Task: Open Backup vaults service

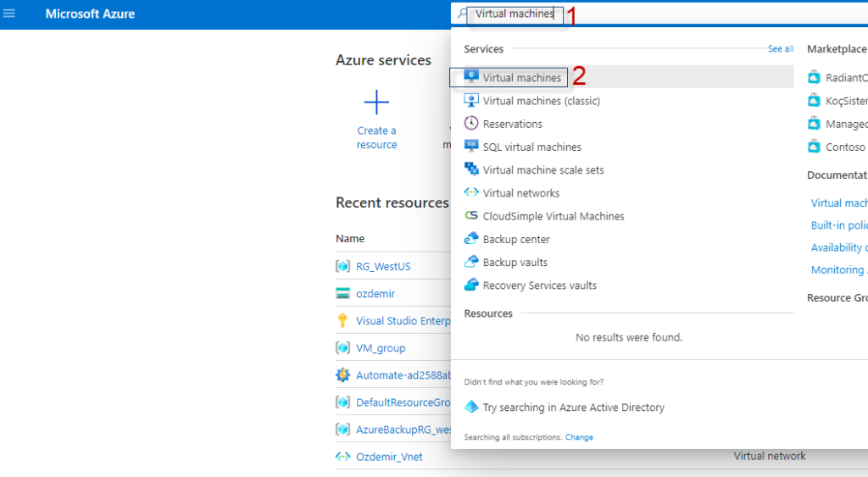Action: click(515, 263)
